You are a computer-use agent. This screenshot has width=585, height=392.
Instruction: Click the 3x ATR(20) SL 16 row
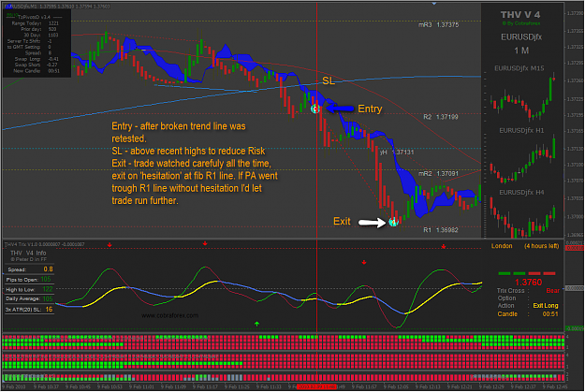pos(29,309)
